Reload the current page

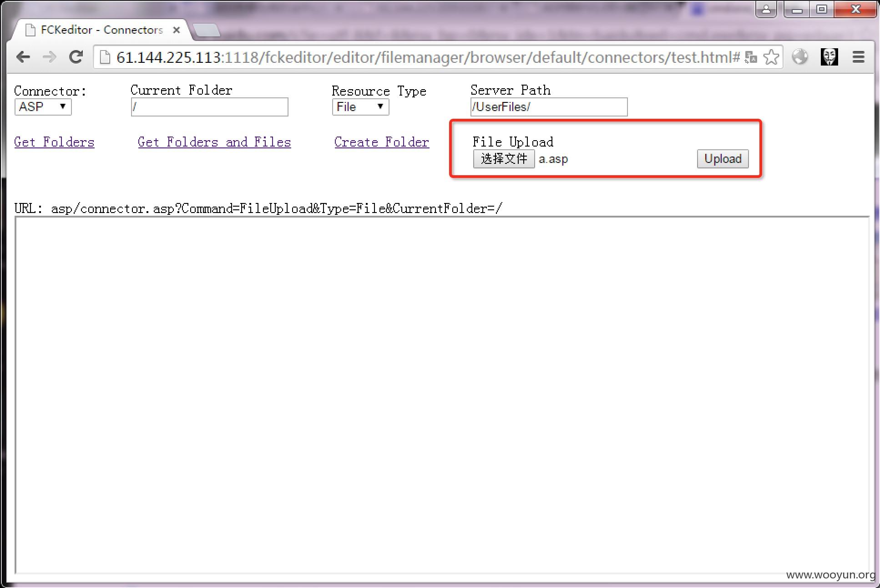(76, 57)
